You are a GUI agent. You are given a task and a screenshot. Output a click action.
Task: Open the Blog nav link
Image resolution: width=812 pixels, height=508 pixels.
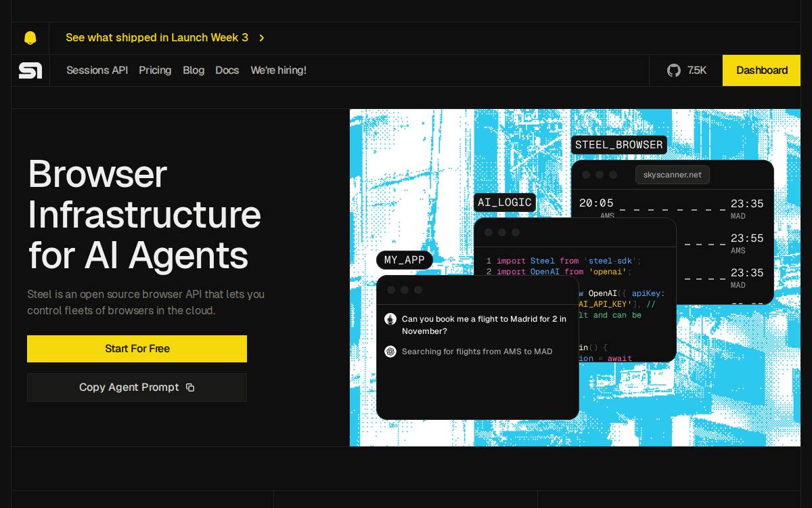click(x=194, y=70)
